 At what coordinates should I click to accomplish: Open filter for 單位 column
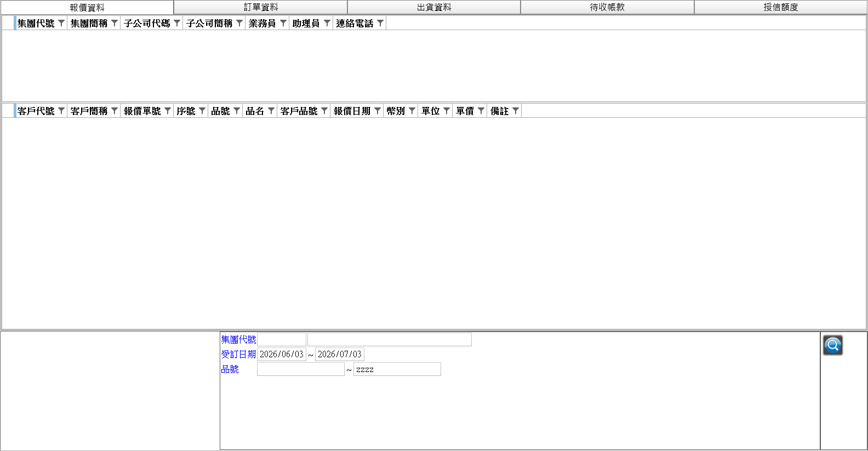coord(447,111)
